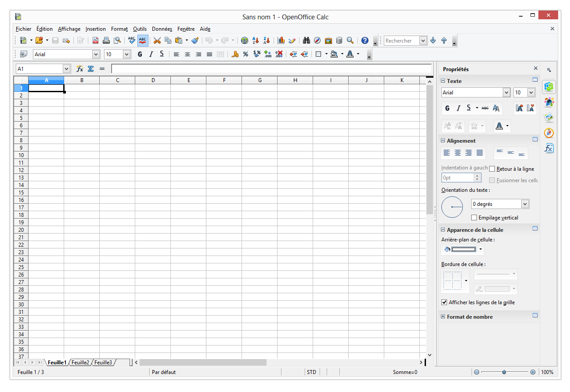The height and width of the screenshot is (392, 570).
Task: Enable the Retour à la ligne checkbox
Action: pos(492,169)
